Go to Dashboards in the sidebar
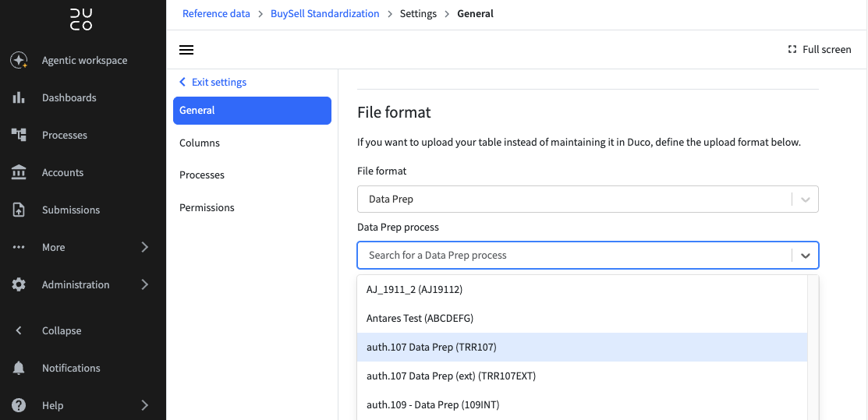This screenshot has width=868, height=420. pos(69,98)
